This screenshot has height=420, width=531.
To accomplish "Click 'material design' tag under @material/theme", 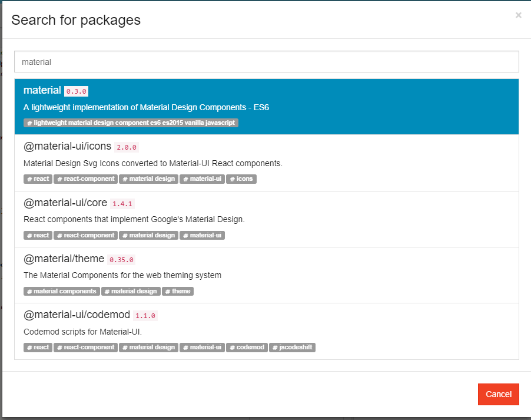I will pos(131,291).
